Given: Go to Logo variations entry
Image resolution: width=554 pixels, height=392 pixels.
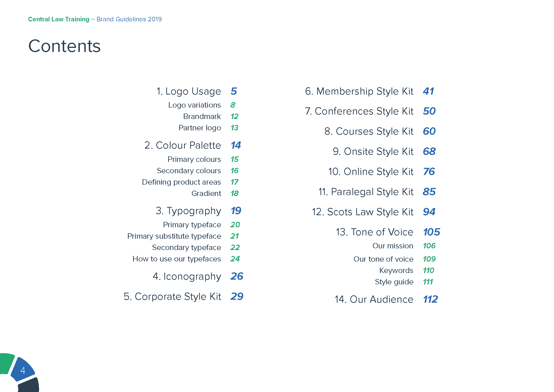Looking at the screenshot, I should pos(194,105).
